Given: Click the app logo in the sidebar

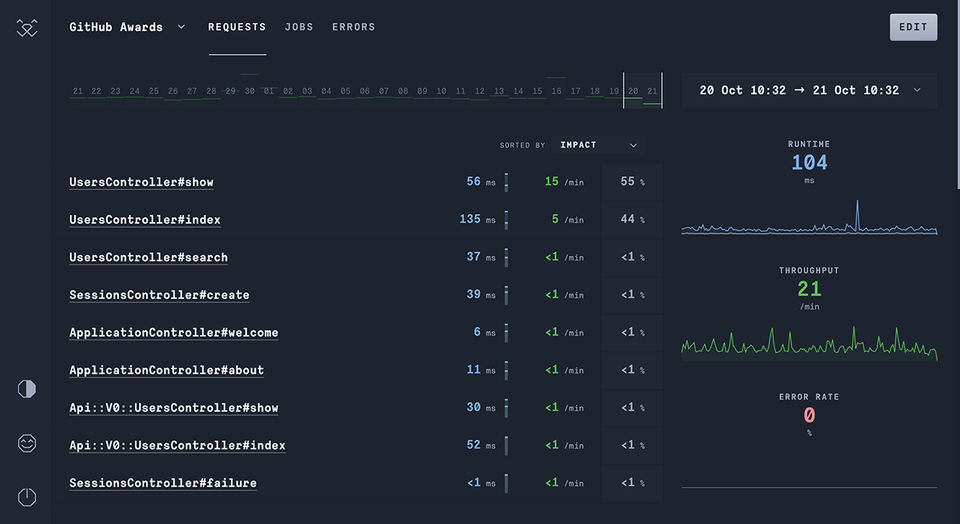Looking at the screenshot, I should point(27,29).
